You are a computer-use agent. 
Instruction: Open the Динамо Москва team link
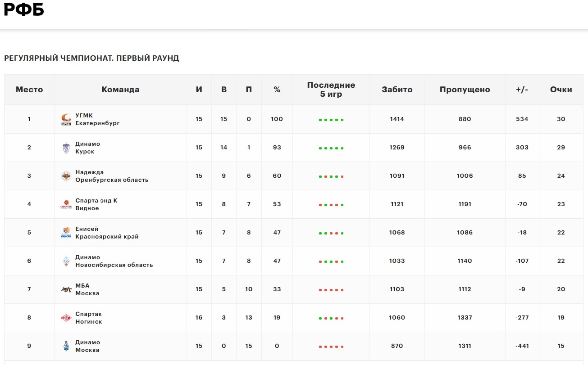point(87,346)
